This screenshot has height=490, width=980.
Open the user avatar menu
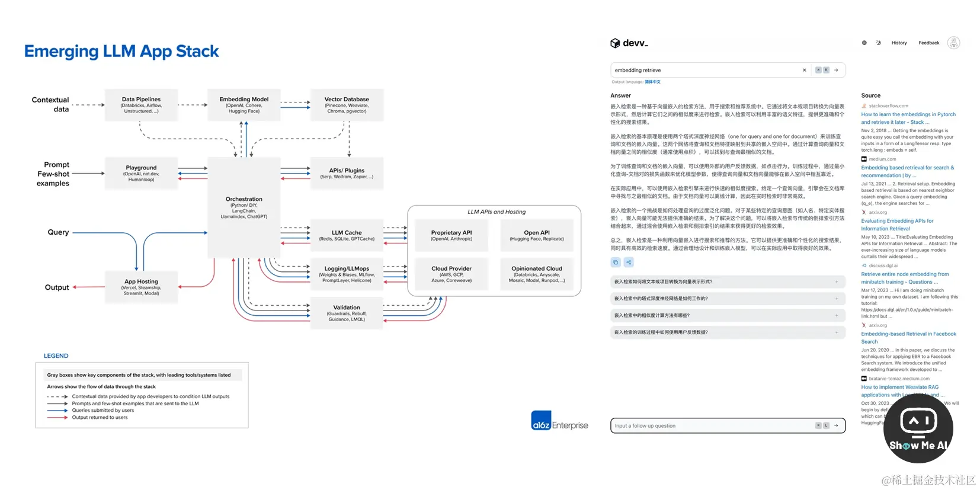[x=953, y=43]
